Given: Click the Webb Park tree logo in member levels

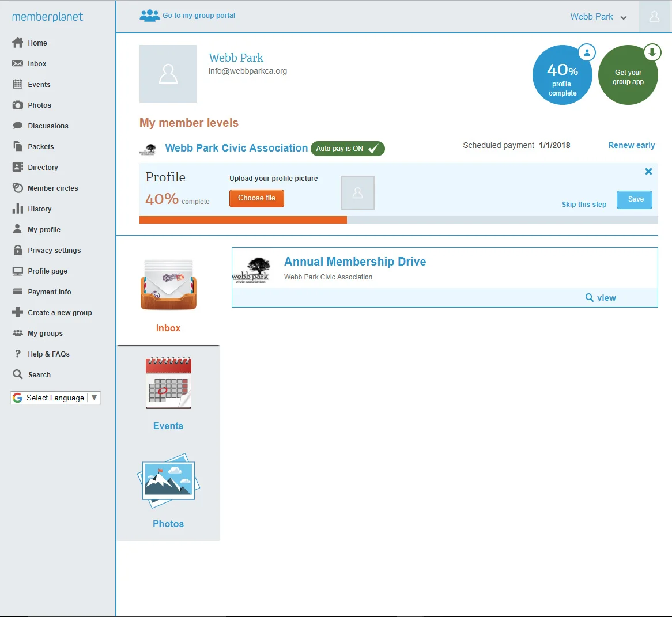Looking at the screenshot, I should click(x=148, y=149).
